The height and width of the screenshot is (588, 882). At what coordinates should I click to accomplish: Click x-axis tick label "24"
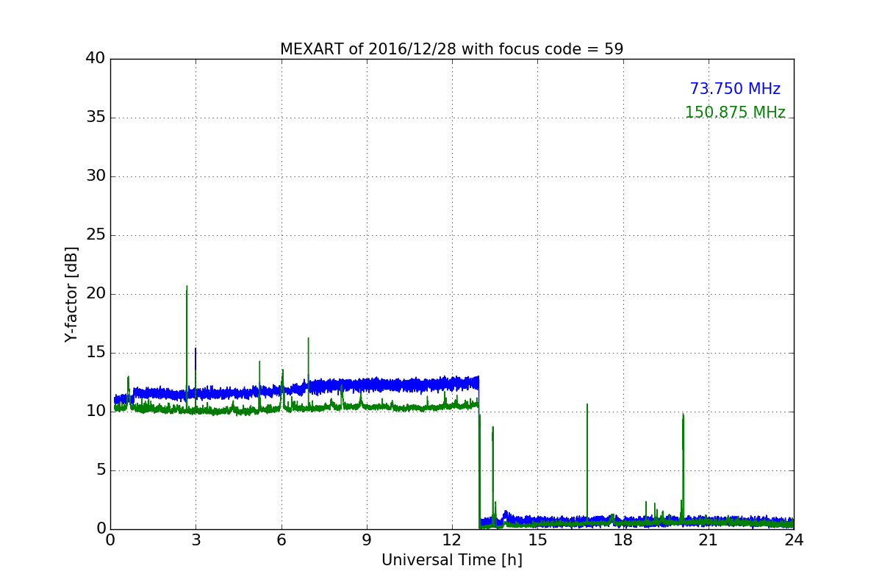pyautogui.click(x=794, y=540)
